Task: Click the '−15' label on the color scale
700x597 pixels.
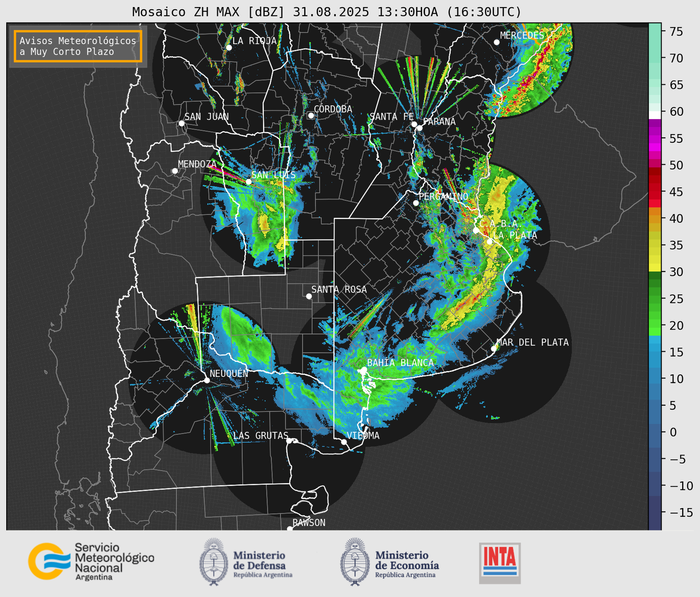Action: coord(681,512)
